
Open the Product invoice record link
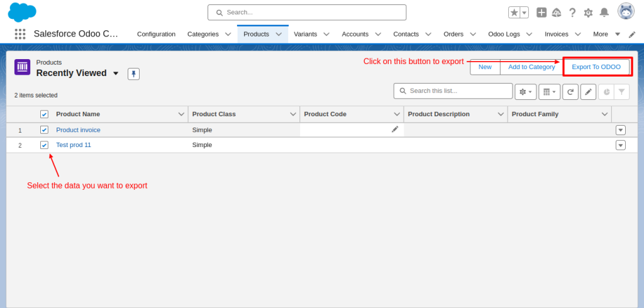78,129
